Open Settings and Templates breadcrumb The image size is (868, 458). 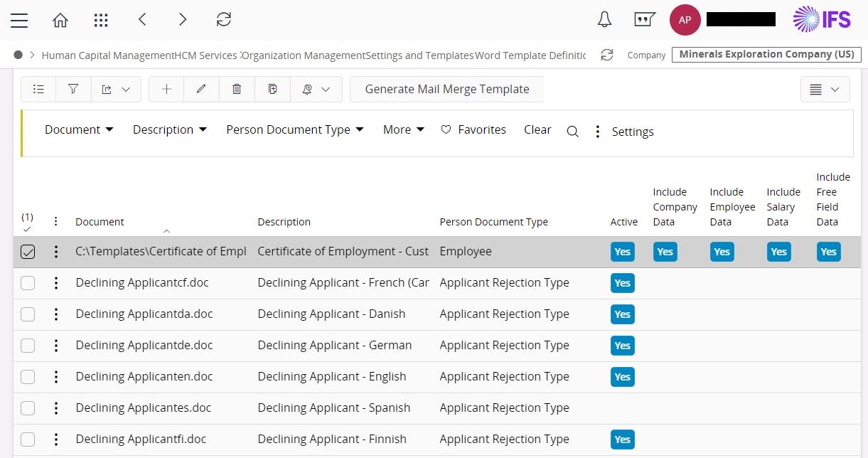coord(419,55)
